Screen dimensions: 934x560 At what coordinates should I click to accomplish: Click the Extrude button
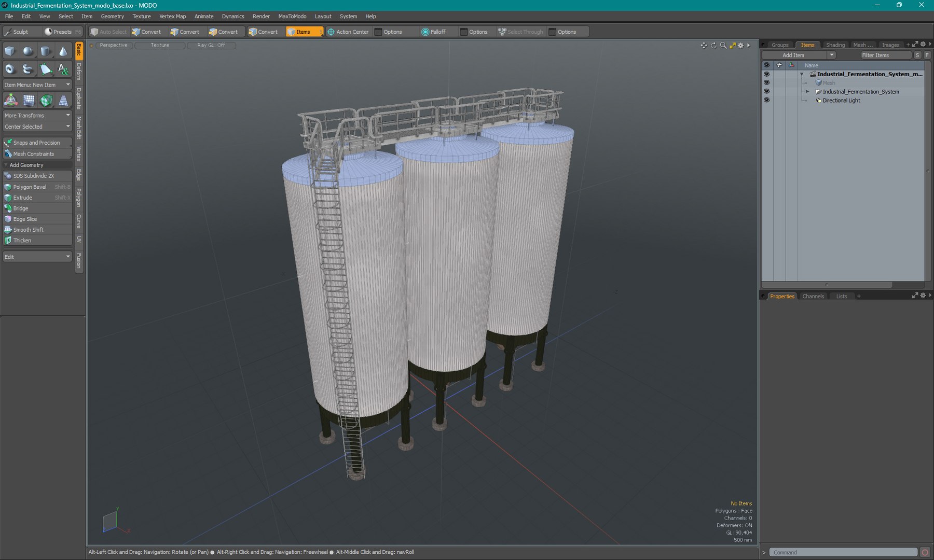coord(37,198)
